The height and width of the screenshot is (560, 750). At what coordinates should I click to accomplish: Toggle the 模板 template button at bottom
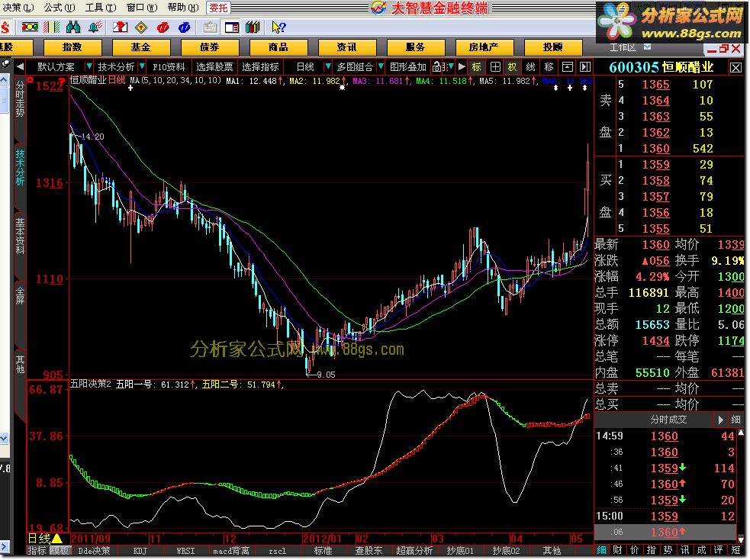coord(60,550)
